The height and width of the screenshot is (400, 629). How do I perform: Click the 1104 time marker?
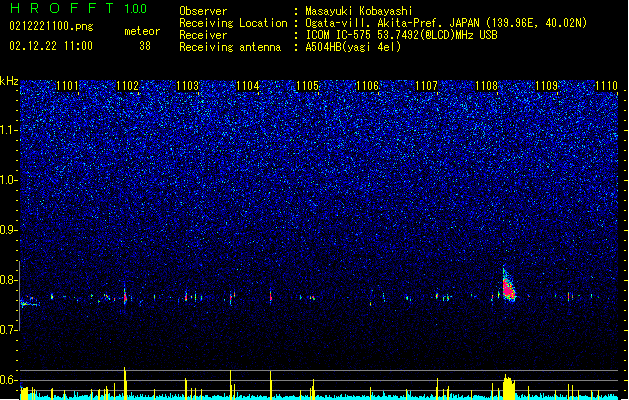248,86
